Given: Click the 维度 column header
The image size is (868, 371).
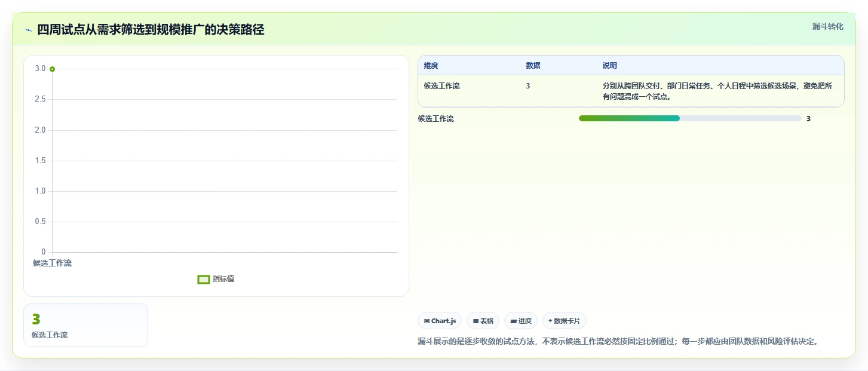Looking at the screenshot, I should pyautogui.click(x=431, y=66).
